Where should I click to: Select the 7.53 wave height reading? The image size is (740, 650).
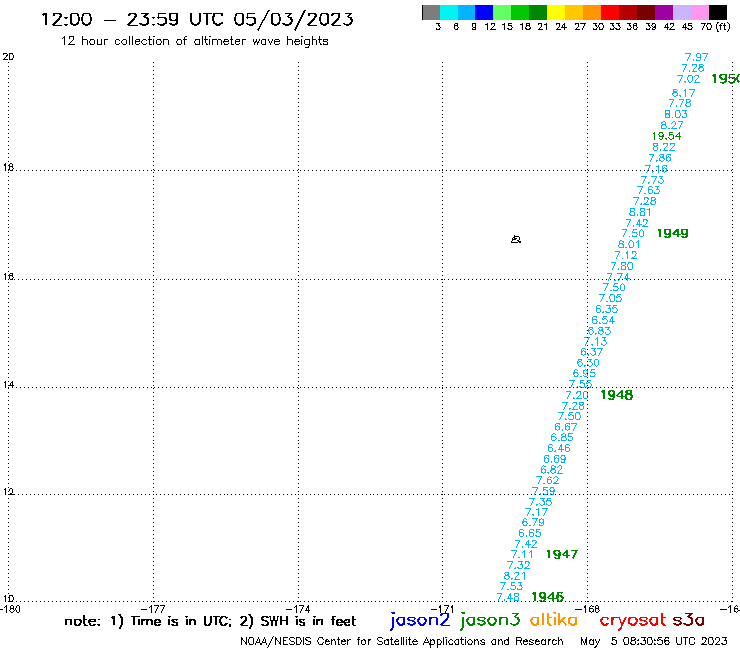pos(511,586)
